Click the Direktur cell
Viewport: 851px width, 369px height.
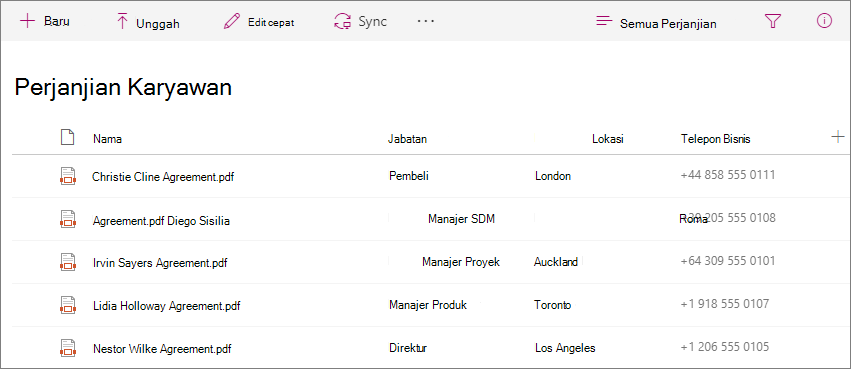pyautogui.click(x=408, y=348)
